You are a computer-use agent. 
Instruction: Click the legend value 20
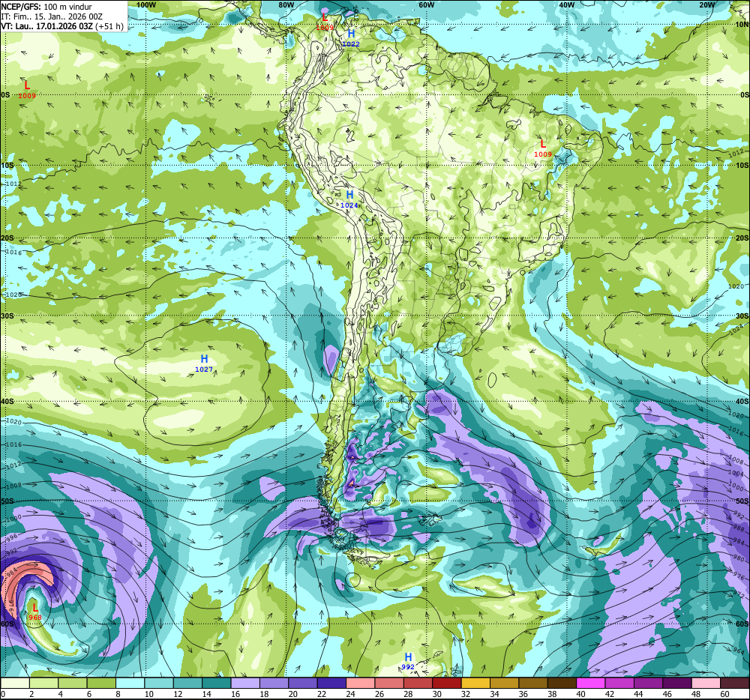click(x=293, y=694)
